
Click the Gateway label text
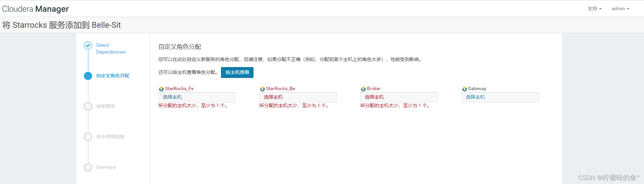[477, 88]
